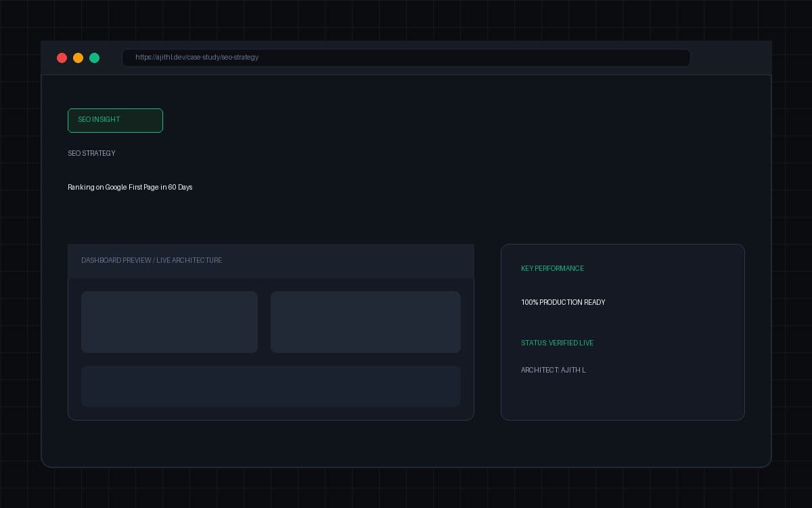Click the orange minimize window dot
The height and width of the screenshot is (508, 812).
pyautogui.click(x=78, y=58)
